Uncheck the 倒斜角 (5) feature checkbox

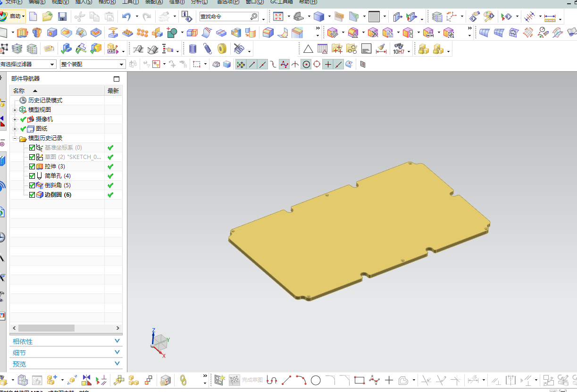click(32, 185)
